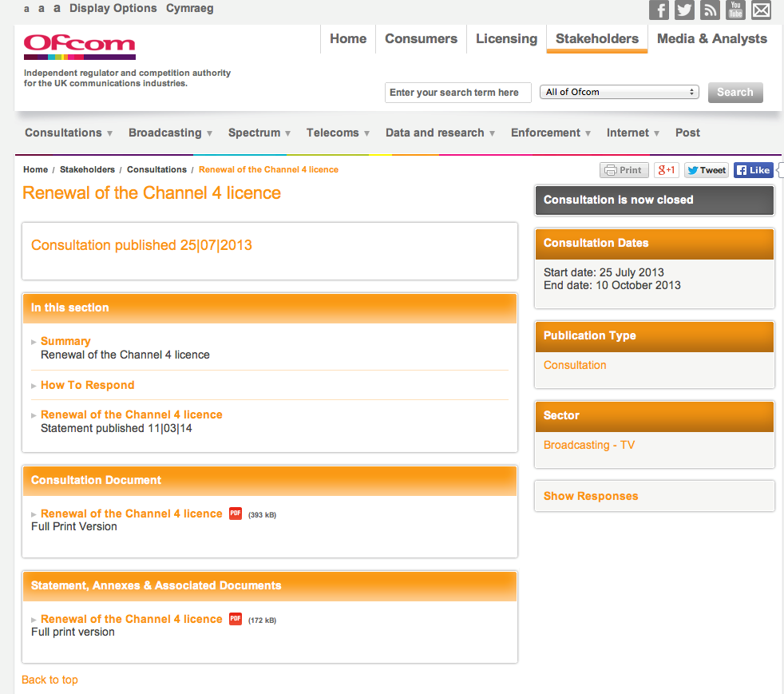Open the RSS feed icon
The image size is (784, 694).
pos(710,10)
